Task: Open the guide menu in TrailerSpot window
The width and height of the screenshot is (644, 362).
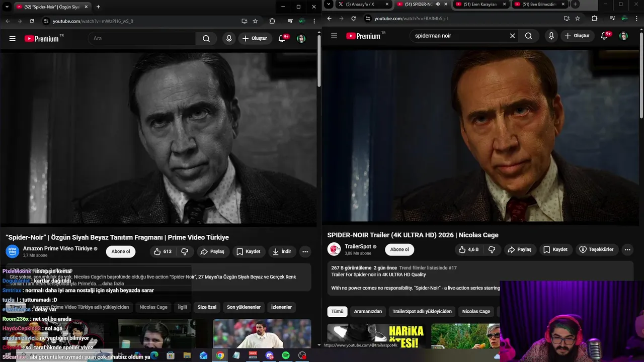Action: coord(334,36)
